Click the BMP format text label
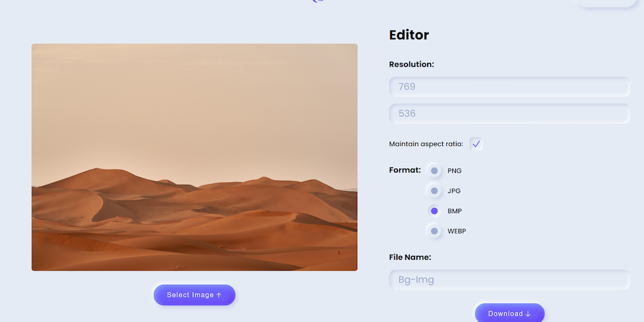The image size is (644, 322). click(455, 211)
